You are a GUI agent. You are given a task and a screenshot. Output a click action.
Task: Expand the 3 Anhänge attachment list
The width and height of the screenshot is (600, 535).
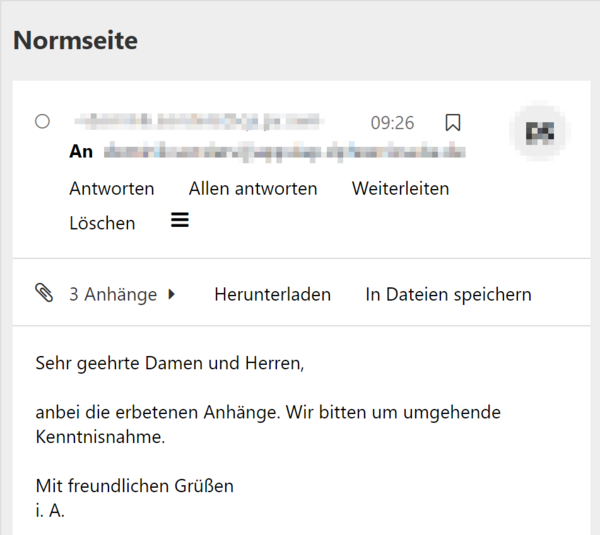(x=122, y=294)
